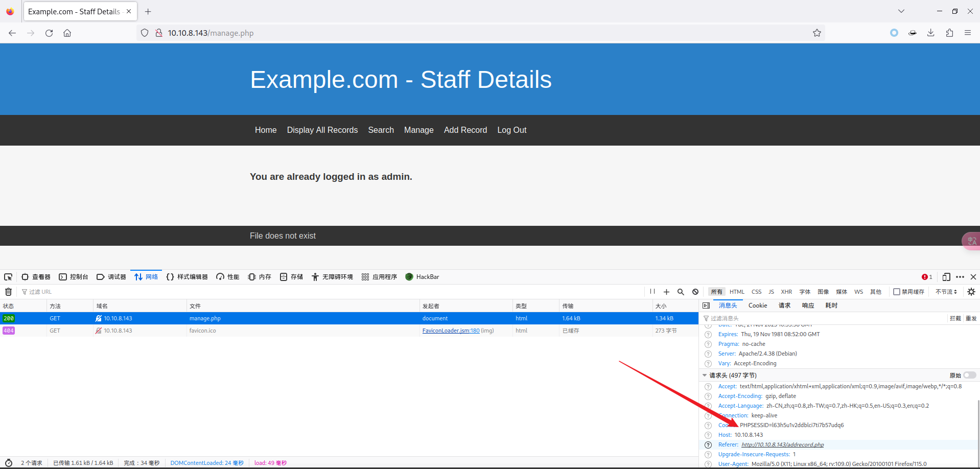Pause network recording in the toolbar

(x=652, y=292)
